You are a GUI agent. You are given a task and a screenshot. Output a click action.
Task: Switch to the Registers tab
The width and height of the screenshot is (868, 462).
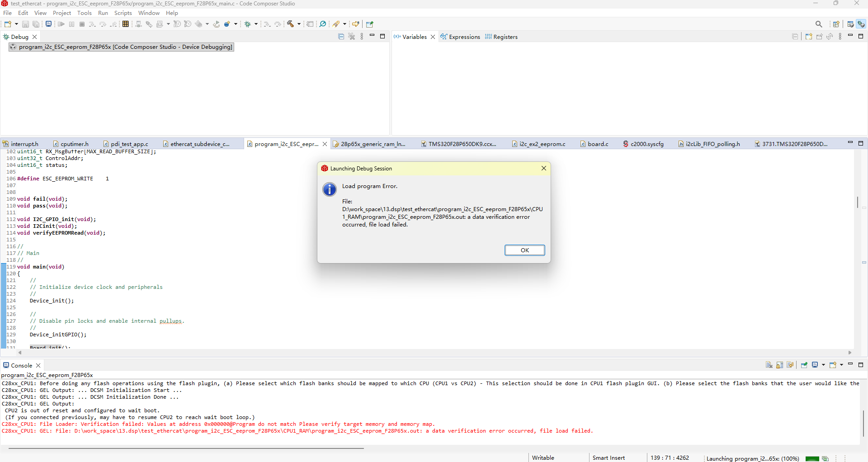pyautogui.click(x=501, y=37)
